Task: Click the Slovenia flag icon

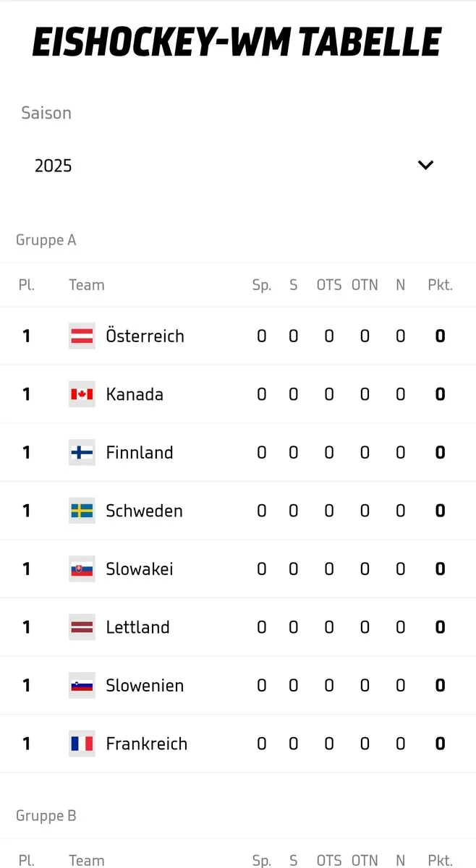Action: tap(82, 686)
